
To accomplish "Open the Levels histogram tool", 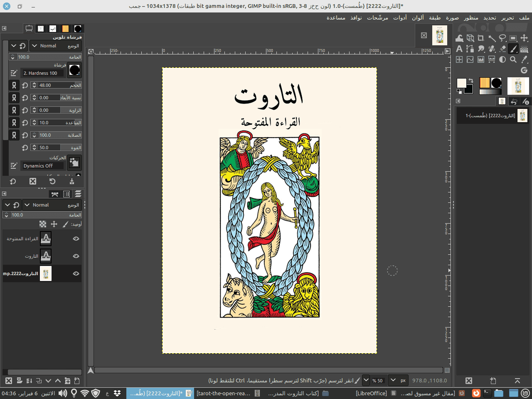I will [x=481, y=59].
